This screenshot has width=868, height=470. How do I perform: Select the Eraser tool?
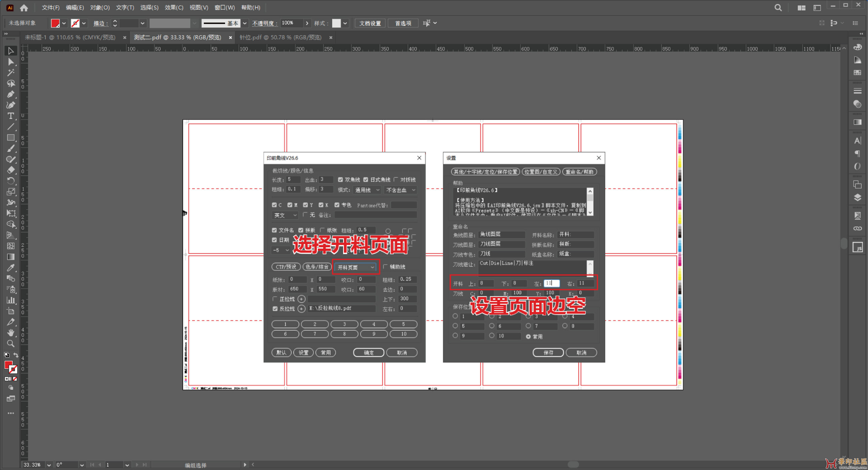pyautogui.click(x=10, y=170)
